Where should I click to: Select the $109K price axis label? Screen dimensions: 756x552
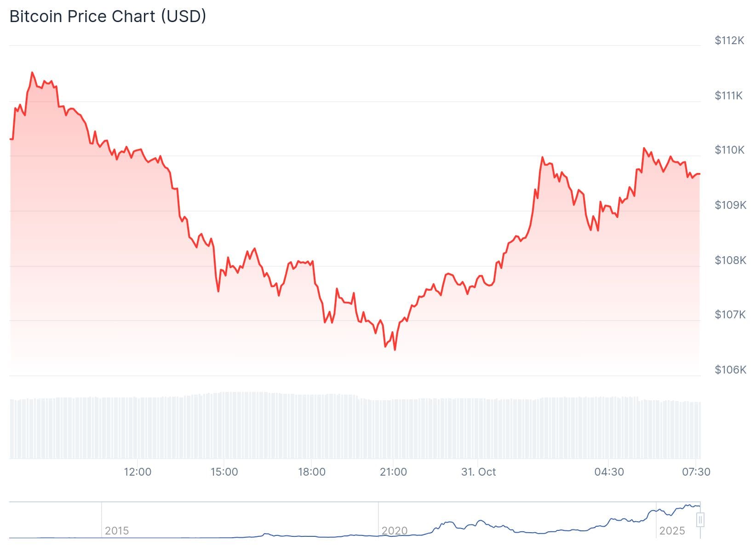pyautogui.click(x=730, y=205)
